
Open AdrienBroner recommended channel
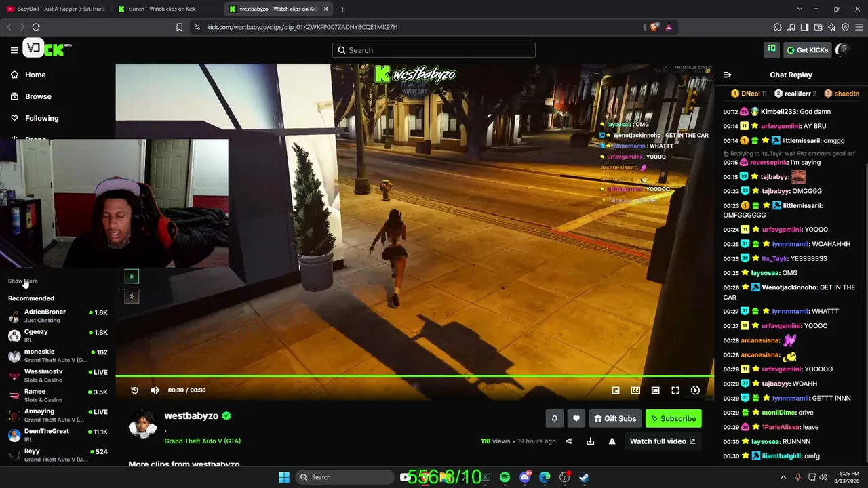58,316
